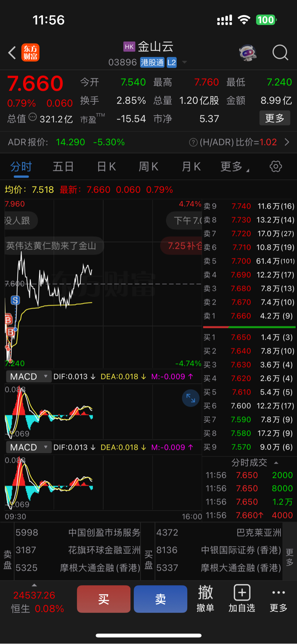Tap the 卖1 7.660 order row
Viewport: 297px width, 644px height.
point(249,316)
